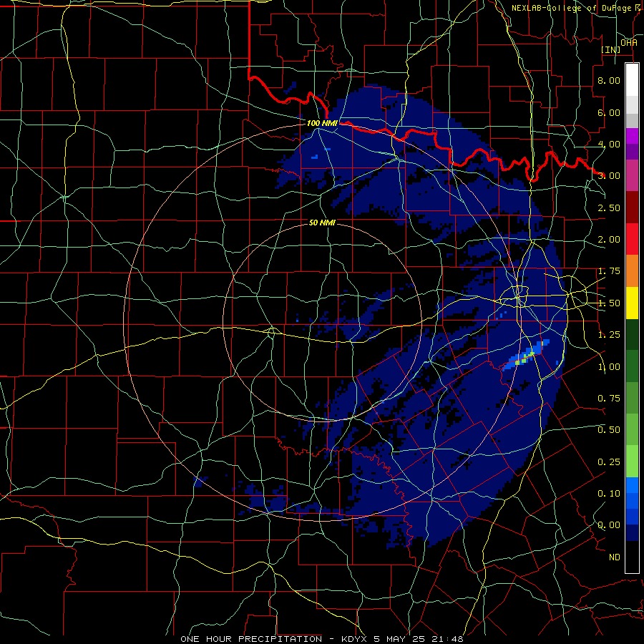The height and width of the screenshot is (644, 644).
Task: Click the NEXLAB-College of DuPage credit text
Action: pos(571,8)
